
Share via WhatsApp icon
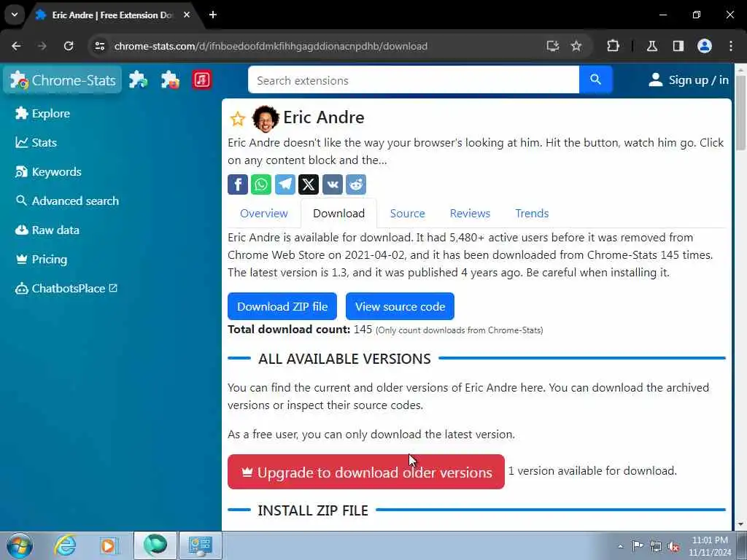tap(261, 184)
